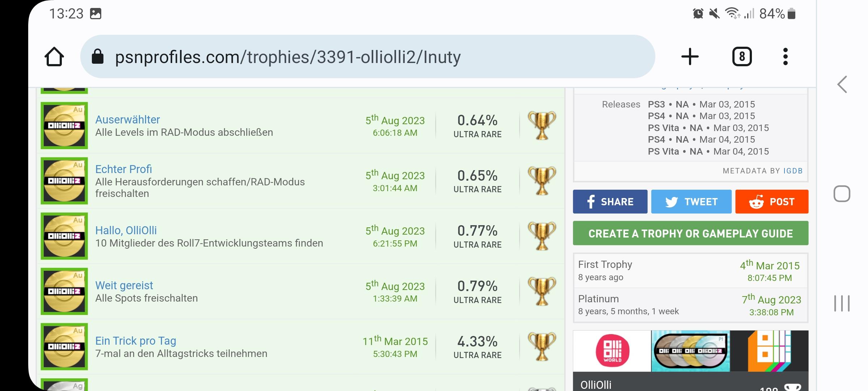
Task: Open Android recent apps button
Action: (842, 303)
